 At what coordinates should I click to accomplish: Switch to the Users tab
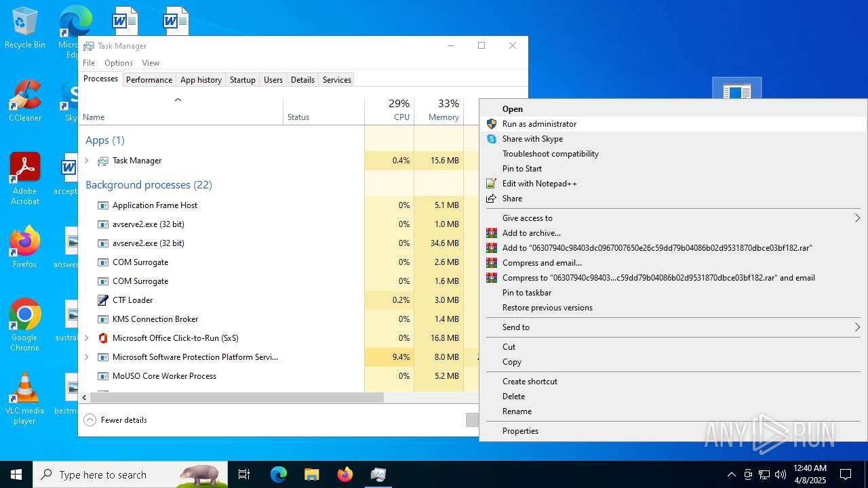point(273,80)
